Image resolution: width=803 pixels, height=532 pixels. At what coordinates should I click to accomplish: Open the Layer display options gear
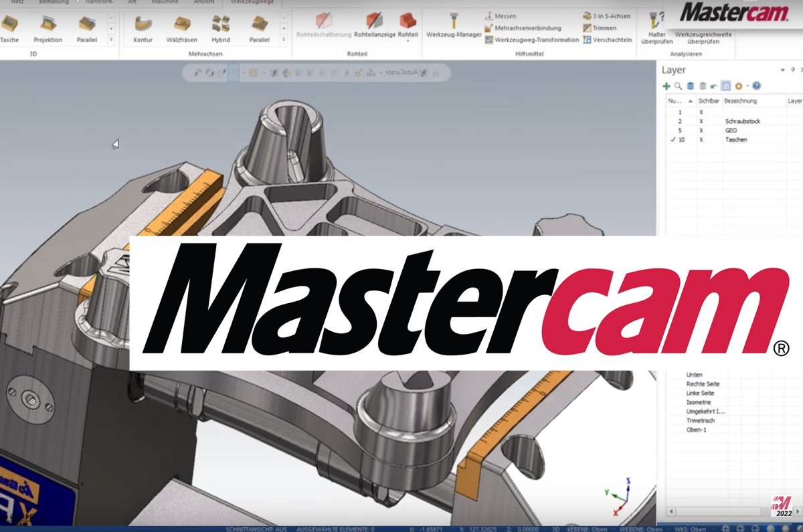click(x=738, y=86)
